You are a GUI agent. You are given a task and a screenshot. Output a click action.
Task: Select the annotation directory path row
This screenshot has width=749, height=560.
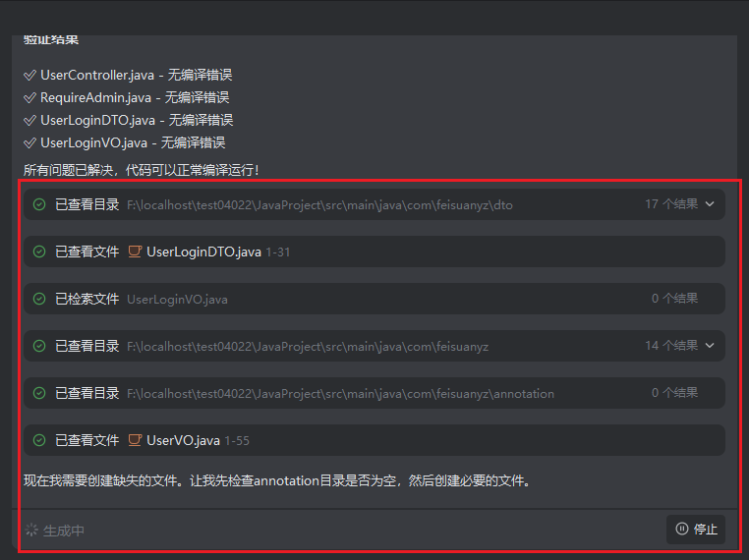[x=340, y=393]
